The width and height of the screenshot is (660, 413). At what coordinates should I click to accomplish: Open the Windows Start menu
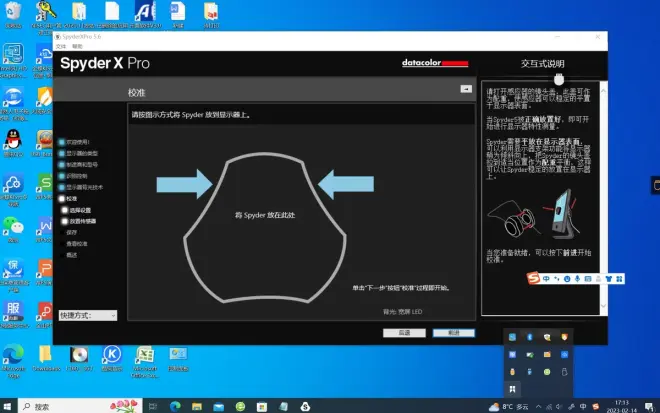pos(7,406)
